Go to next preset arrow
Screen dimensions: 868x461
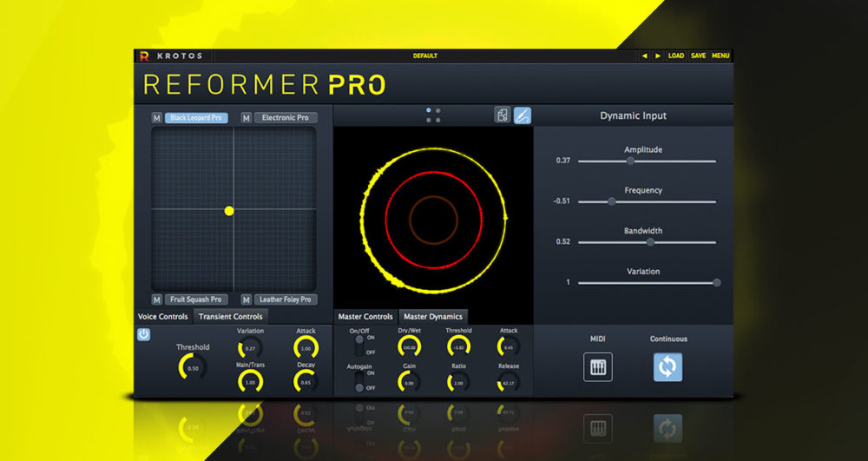point(658,56)
